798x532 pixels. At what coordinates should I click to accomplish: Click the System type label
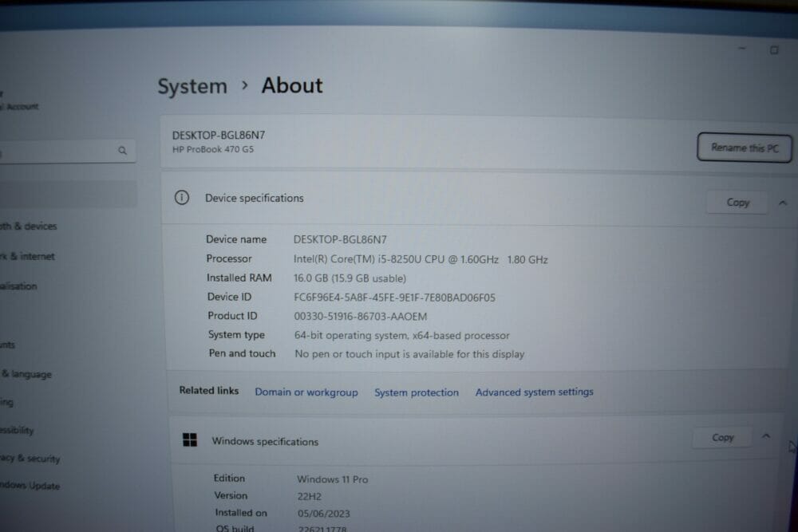236,335
